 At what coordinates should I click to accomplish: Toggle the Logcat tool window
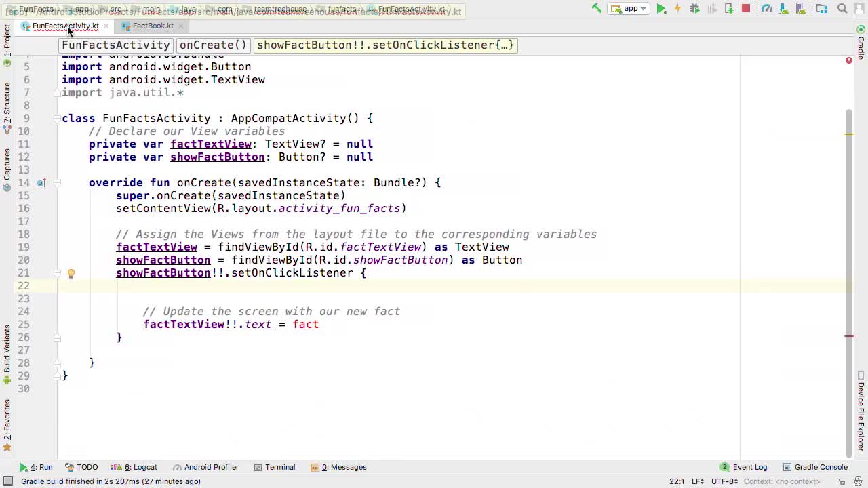(x=140, y=467)
